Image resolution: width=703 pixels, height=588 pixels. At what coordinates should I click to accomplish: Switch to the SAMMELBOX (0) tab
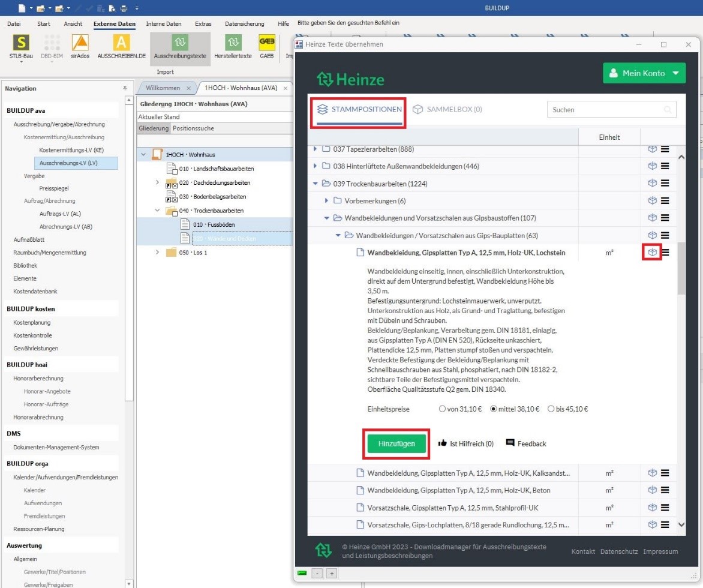point(447,109)
